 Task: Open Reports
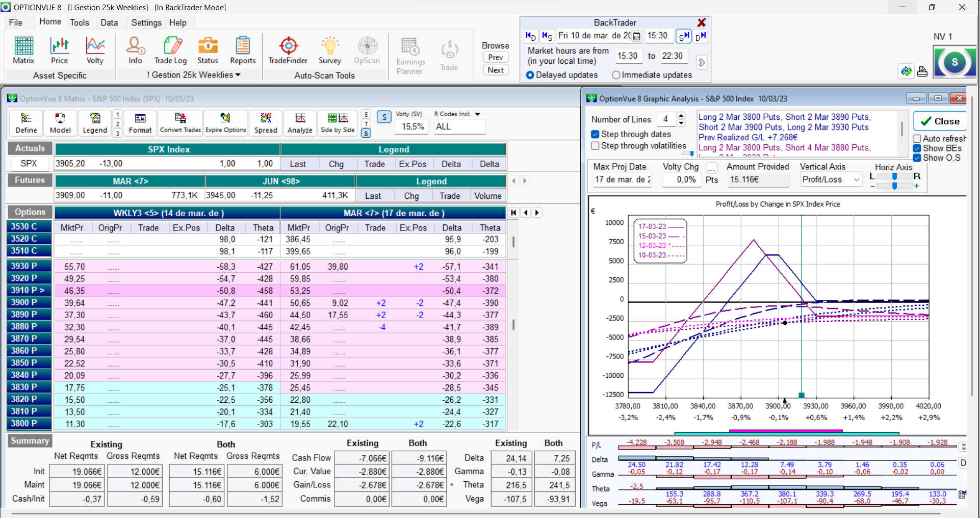(243, 50)
